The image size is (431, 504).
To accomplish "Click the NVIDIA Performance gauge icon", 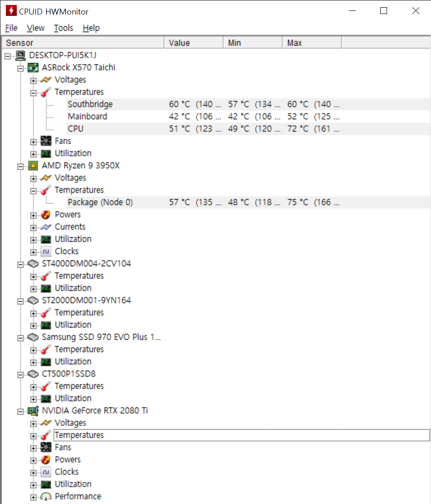I will click(x=46, y=497).
